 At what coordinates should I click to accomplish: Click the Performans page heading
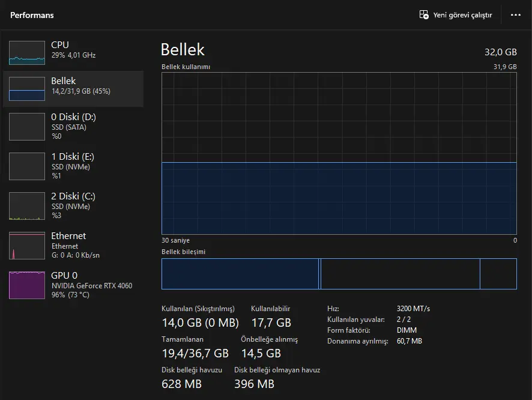coord(32,15)
